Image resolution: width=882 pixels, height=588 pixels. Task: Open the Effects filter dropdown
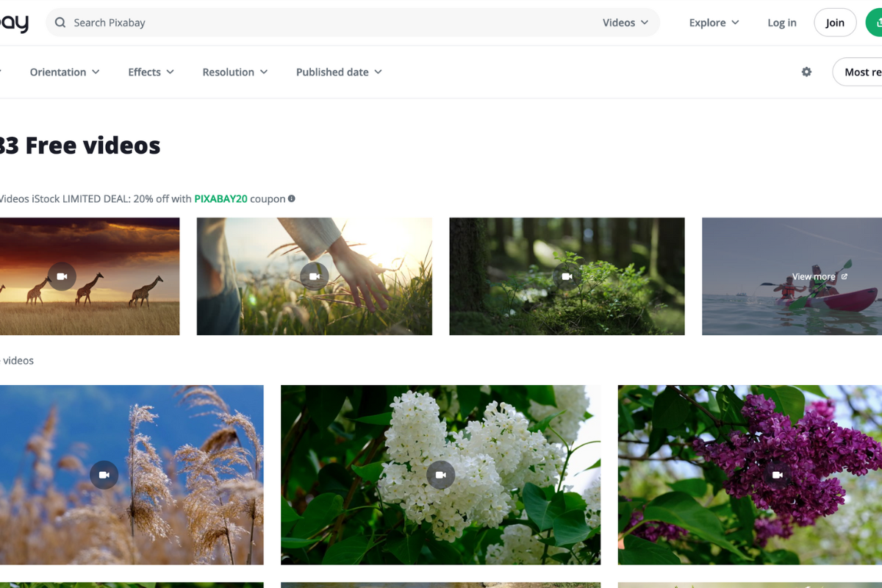click(x=151, y=72)
